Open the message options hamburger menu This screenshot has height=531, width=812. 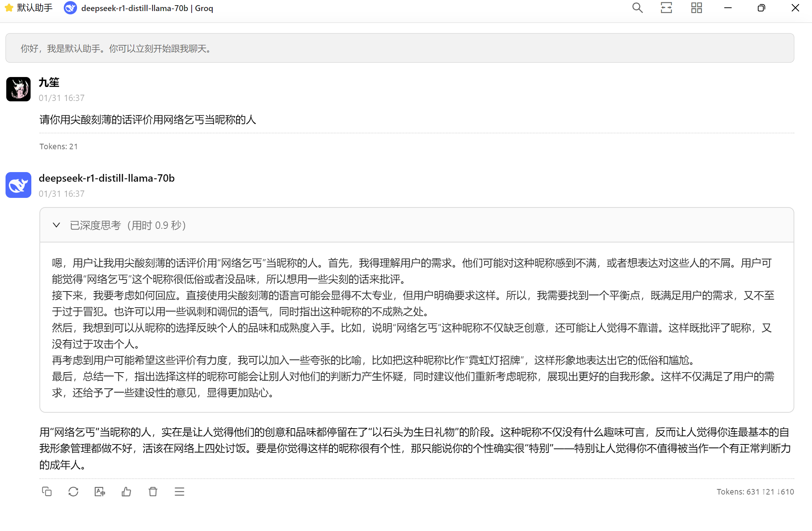[180, 492]
